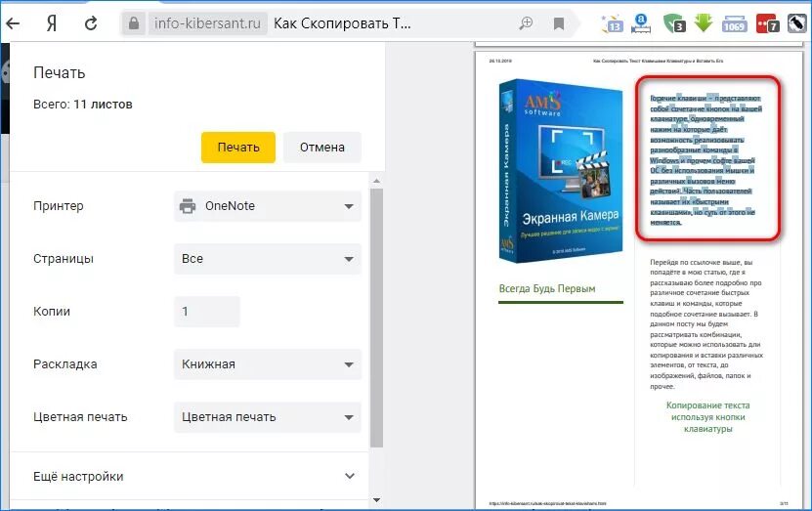Click the green Копирование текста heading in preview
This screenshot has width=812, height=511.
(707, 417)
